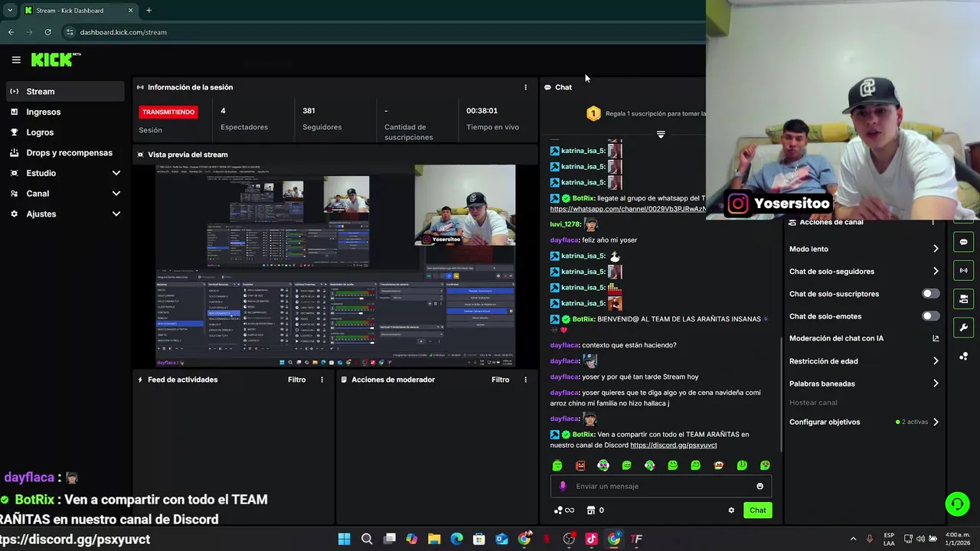Screen dimensions: 980x551
Task: Open TikTok from the taskbar
Action: click(591, 539)
